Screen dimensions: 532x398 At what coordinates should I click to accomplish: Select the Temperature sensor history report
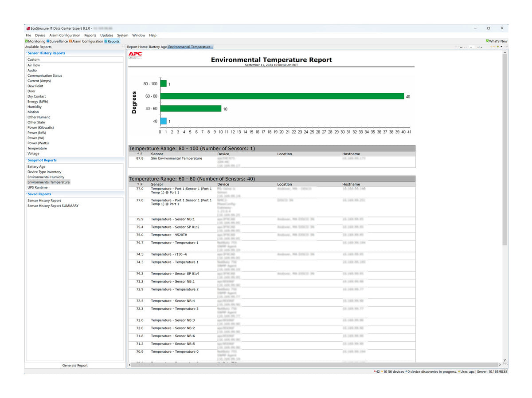(37, 148)
